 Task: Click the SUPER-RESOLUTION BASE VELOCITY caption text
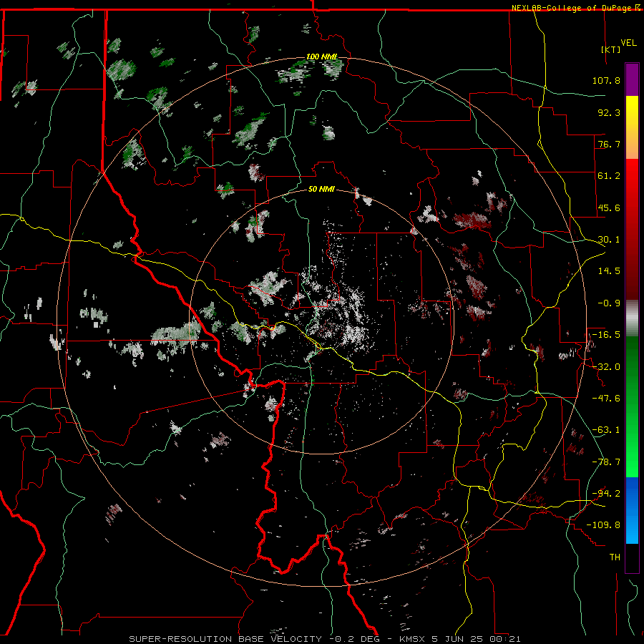225,639
